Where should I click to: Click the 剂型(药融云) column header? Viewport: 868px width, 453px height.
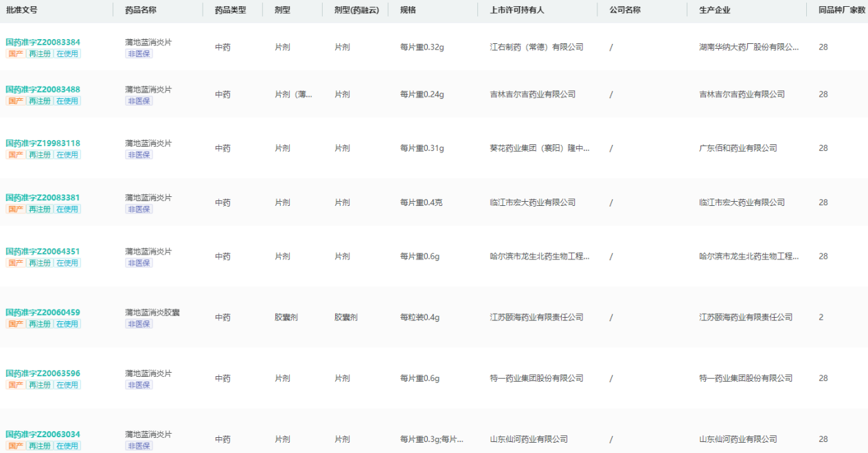pos(356,10)
